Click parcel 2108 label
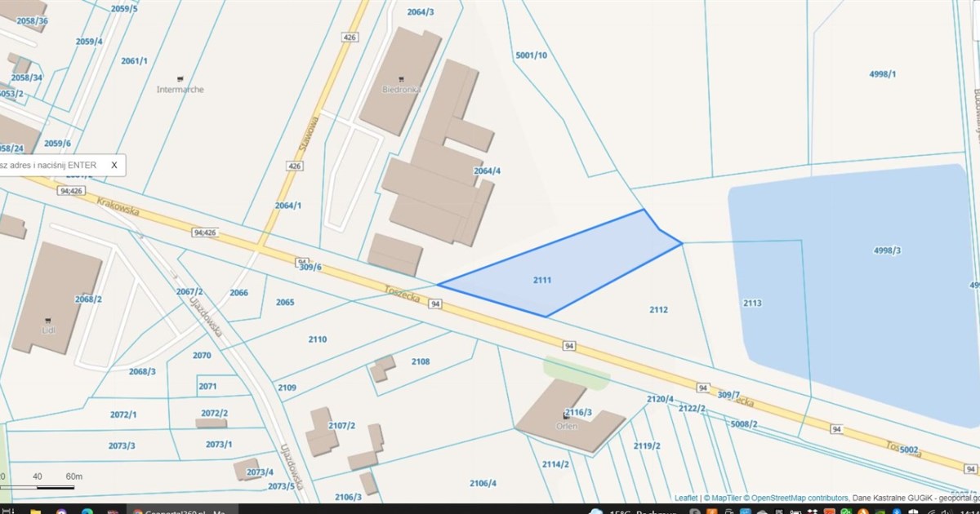 pyautogui.click(x=420, y=361)
